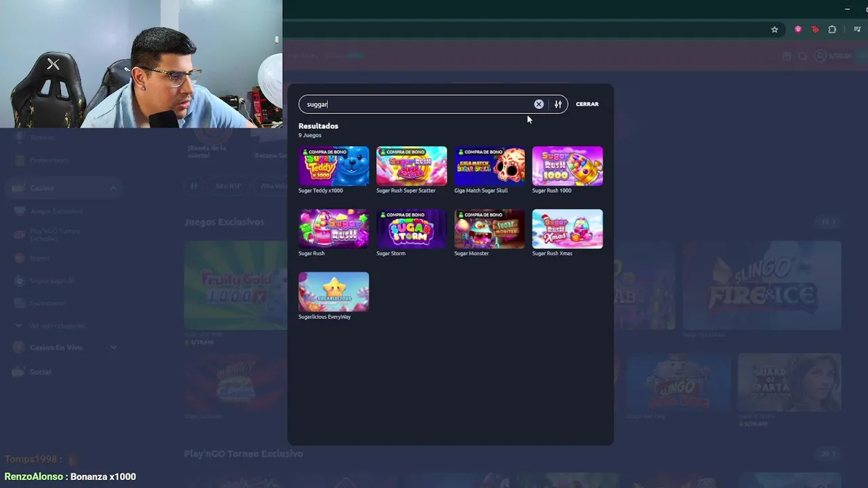
Task: Click the 'Sugar Storm' title text
Action: tap(391, 253)
